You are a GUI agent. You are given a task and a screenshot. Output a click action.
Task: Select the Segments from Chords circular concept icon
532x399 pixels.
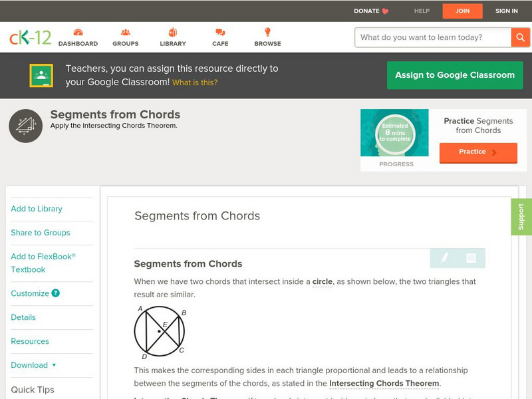(25, 125)
